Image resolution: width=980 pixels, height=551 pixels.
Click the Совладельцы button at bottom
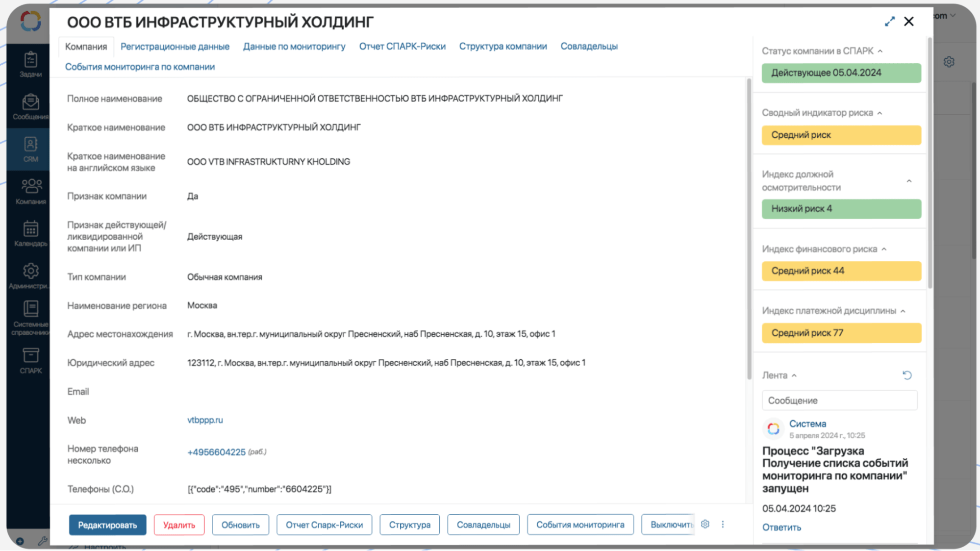(x=483, y=525)
